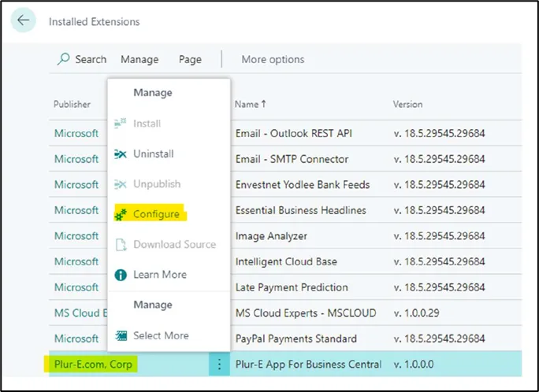The height and width of the screenshot is (392, 539).
Task: Click the Version column header
Action: click(407, 104)
